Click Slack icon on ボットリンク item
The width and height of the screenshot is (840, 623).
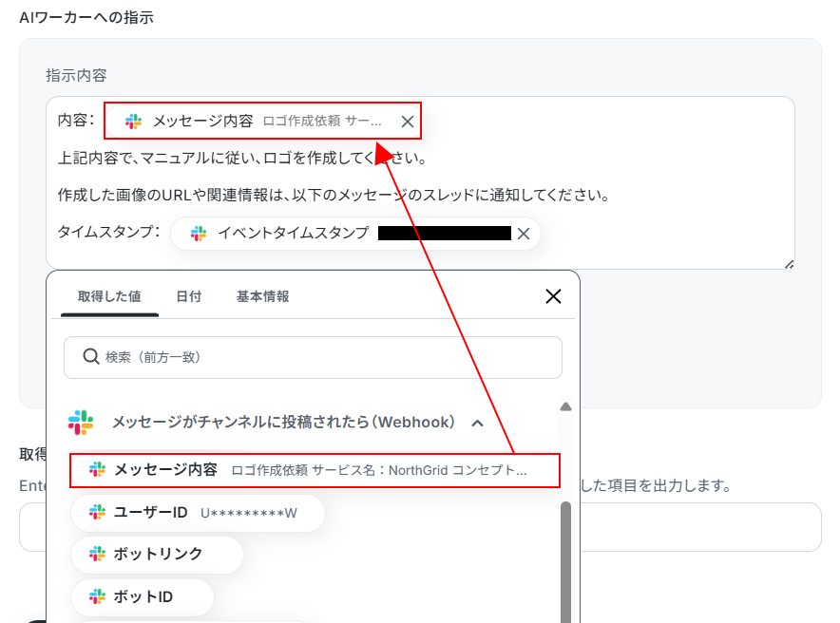pos(97,554)
